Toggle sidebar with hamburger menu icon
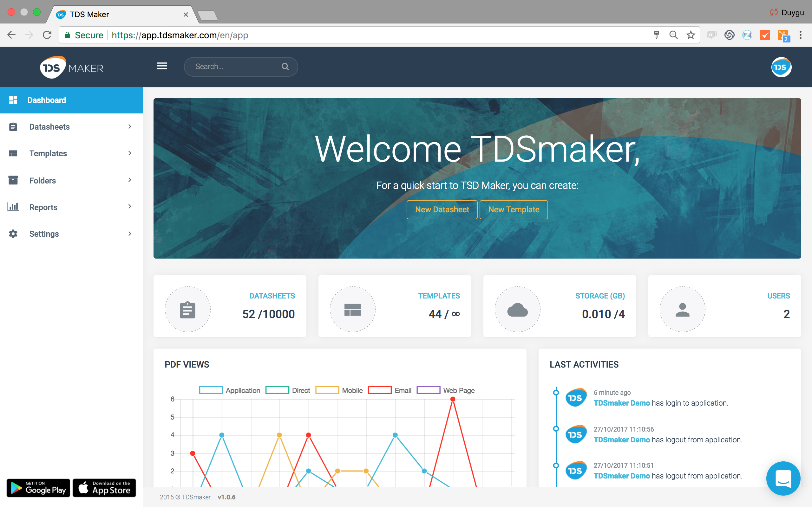 pos(162,66)
